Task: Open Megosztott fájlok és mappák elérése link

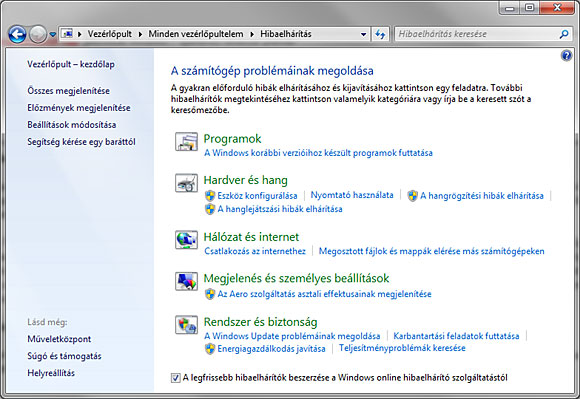Action: pos(431,251)
